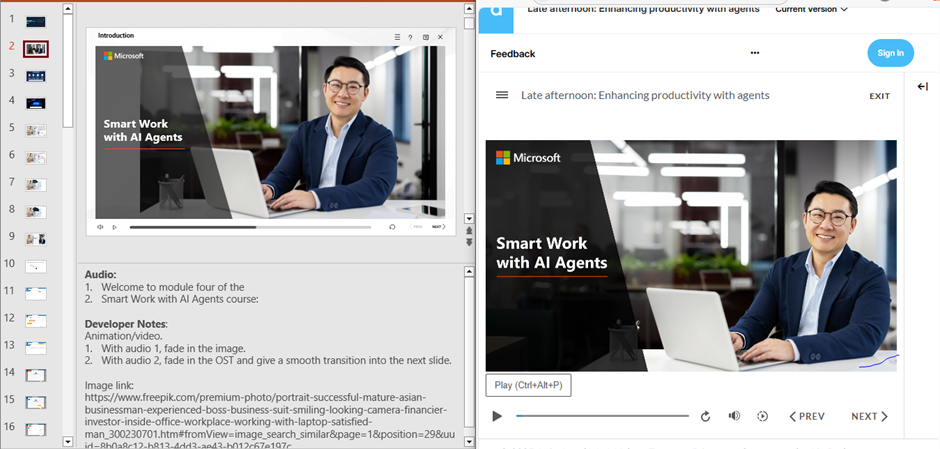Click notes pane scrollbar up arrow

pos(469,272)
